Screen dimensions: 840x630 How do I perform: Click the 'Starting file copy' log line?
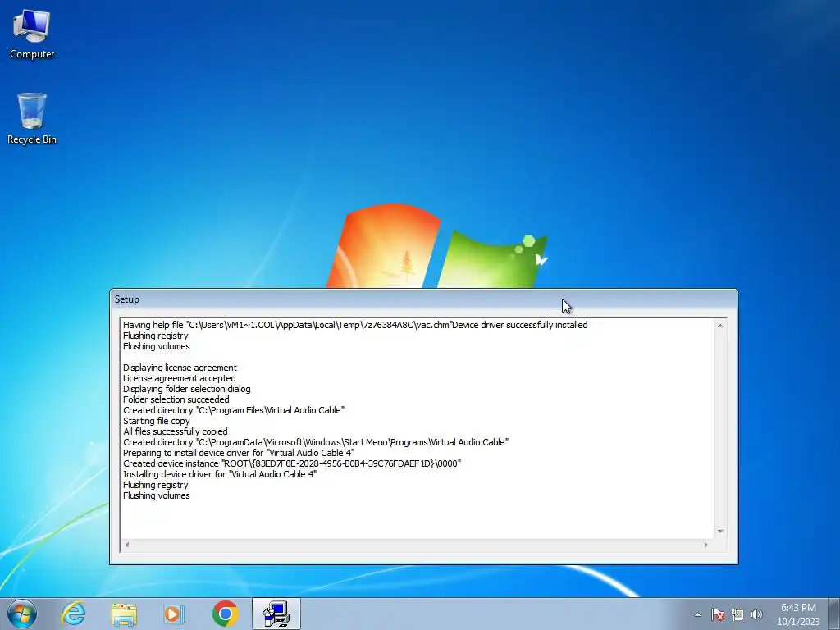coord(157,421)
